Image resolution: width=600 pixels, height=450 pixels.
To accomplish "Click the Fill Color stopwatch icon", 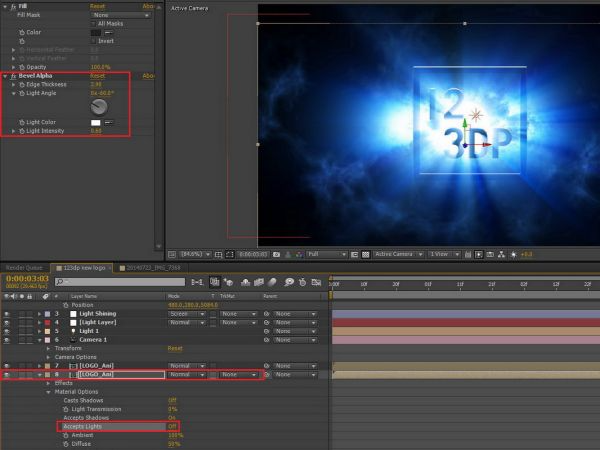I will [22, 33].
